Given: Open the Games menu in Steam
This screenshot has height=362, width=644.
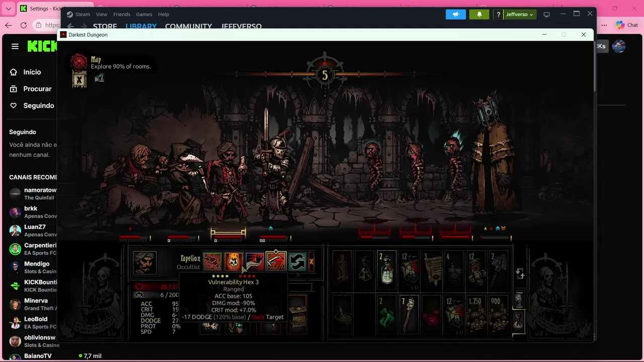Looking at the screenshot, I should [144, 14].
